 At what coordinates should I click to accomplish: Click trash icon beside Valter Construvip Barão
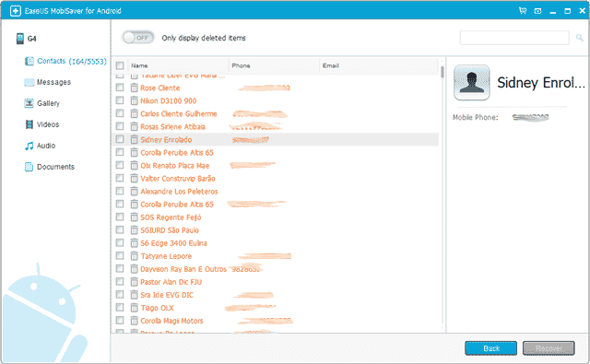134,178
